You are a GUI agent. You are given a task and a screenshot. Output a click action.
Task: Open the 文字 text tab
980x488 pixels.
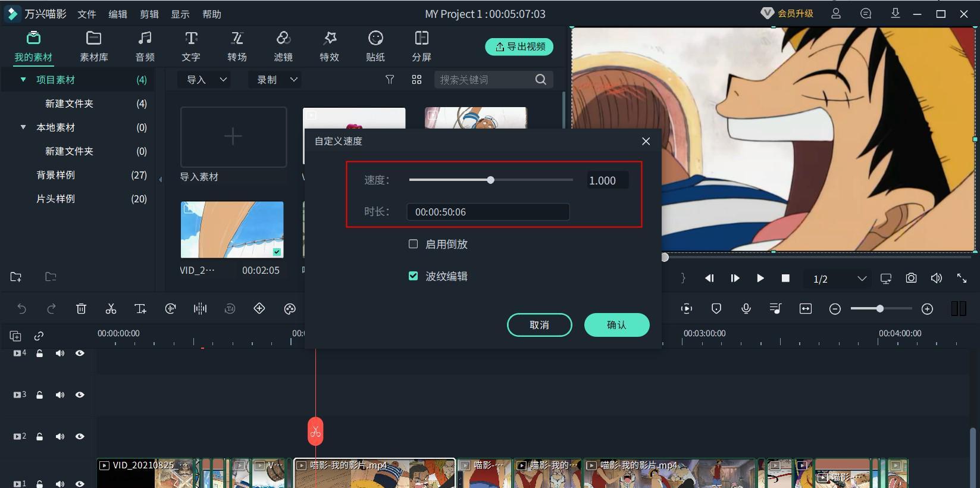[191, 46]
